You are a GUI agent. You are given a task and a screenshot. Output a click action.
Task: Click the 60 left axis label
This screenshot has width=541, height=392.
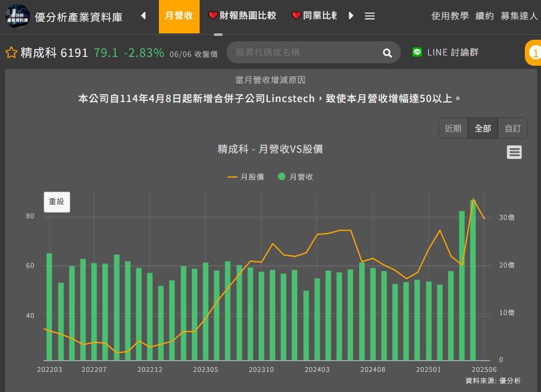[30, 266]
